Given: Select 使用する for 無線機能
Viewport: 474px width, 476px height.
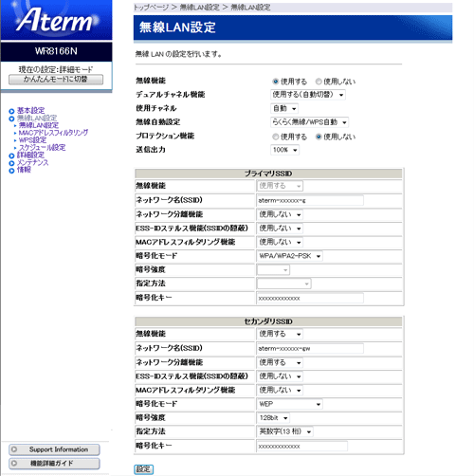Looking at the screenshot, I should pyautogui.click(x=275, y=82).
